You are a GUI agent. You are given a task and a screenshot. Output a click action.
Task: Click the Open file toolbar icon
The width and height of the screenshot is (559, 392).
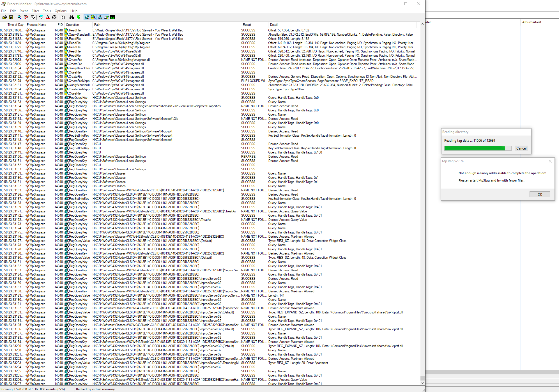click(x=4, y=17)
